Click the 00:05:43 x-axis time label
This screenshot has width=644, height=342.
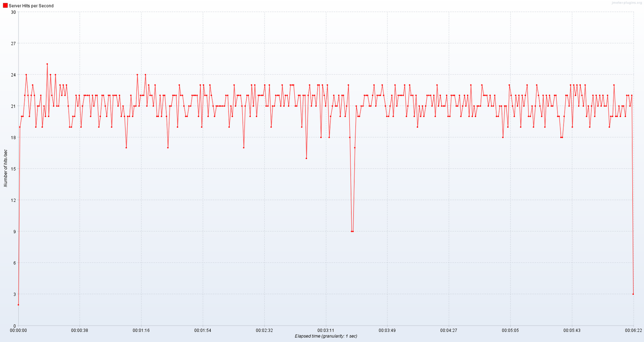pos(572,330)
